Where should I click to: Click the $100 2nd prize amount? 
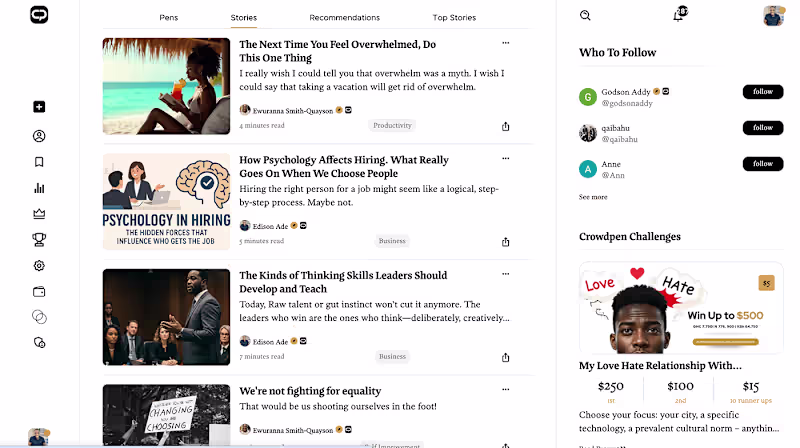tap(680, 386)
